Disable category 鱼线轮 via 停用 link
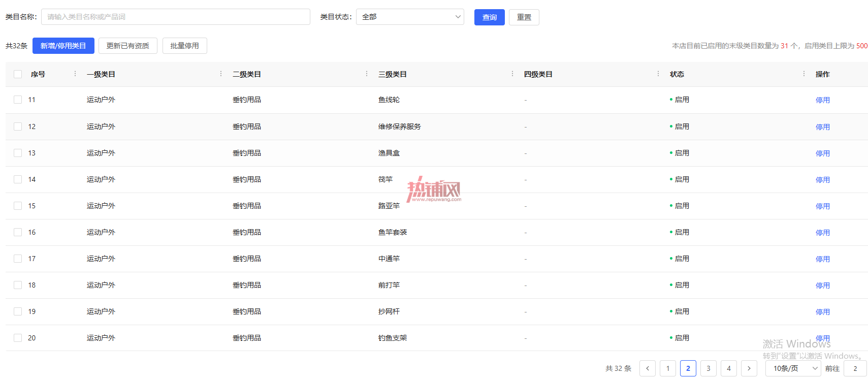Image resolution: width=868 pixels, height=379 pixels. click(823, 100)
